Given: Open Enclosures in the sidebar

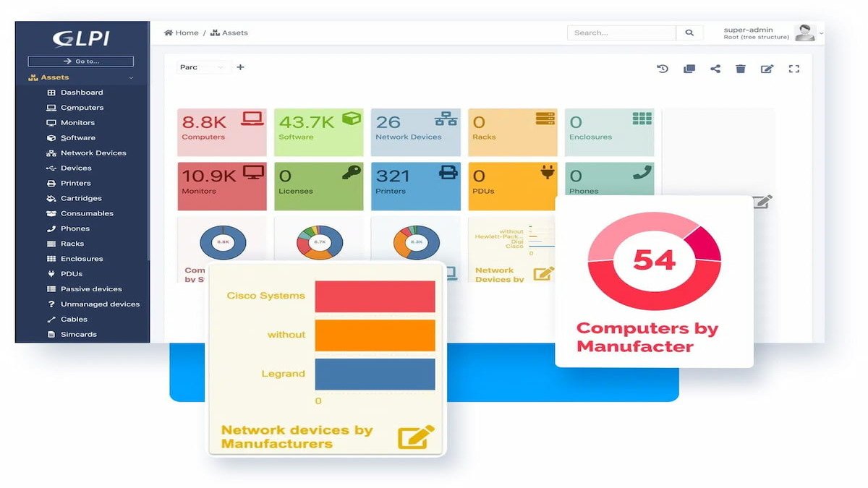Looking at the screenshot, I should pyautogui.click(x=82, y=259).
